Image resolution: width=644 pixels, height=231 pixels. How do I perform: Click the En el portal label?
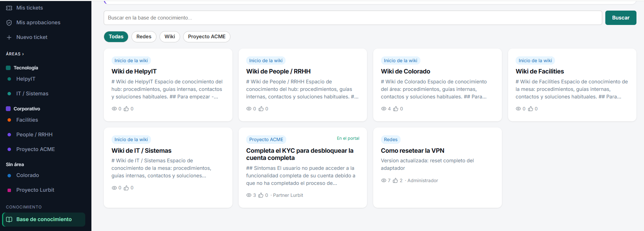348,138
